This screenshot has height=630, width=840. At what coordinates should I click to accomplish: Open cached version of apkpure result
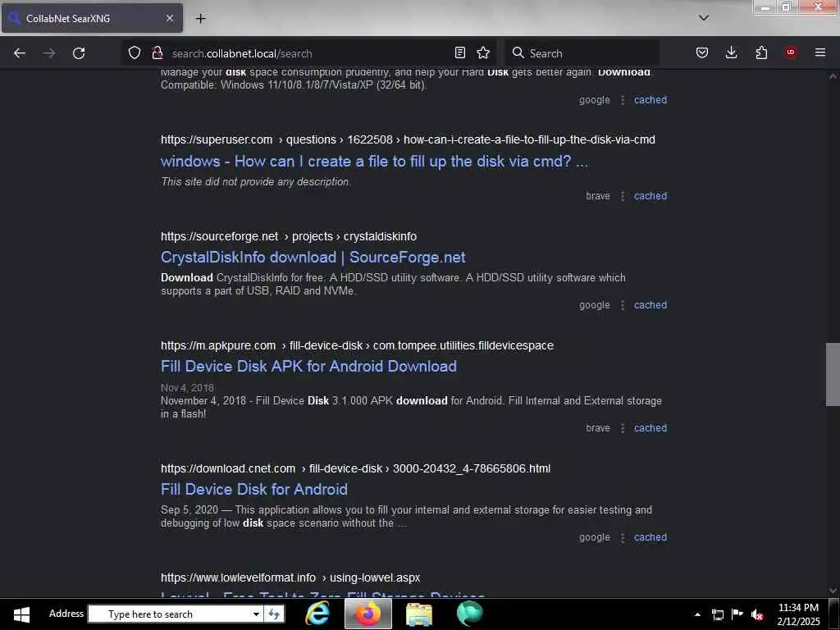[651, 428]
